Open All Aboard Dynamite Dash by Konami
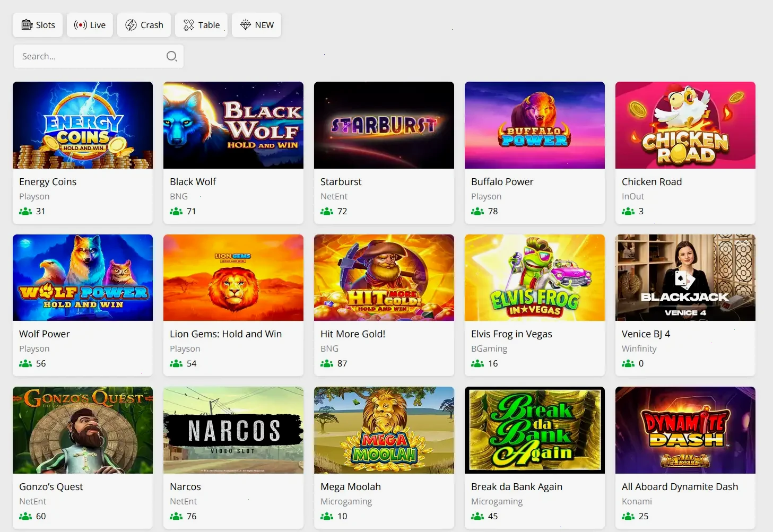This screenshot has width=773, height=532. pyautogui.click(x=685, y=430)
